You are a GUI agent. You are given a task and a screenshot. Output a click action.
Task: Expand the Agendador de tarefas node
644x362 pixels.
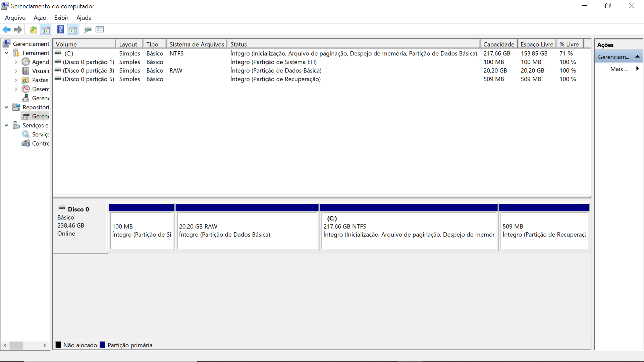(16, 62)
